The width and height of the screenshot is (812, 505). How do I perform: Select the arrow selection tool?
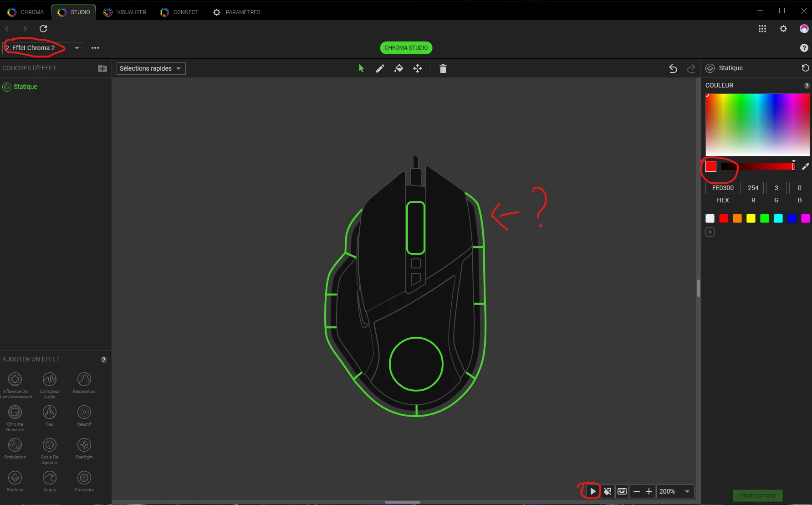point(361,68)
